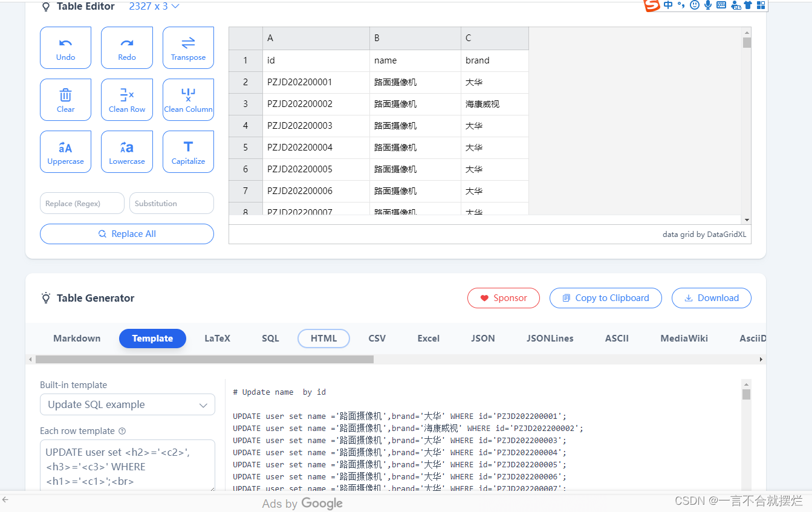Select the Redo tool
Viewport: 812px width, 512px height.
(x=126, y=47)
